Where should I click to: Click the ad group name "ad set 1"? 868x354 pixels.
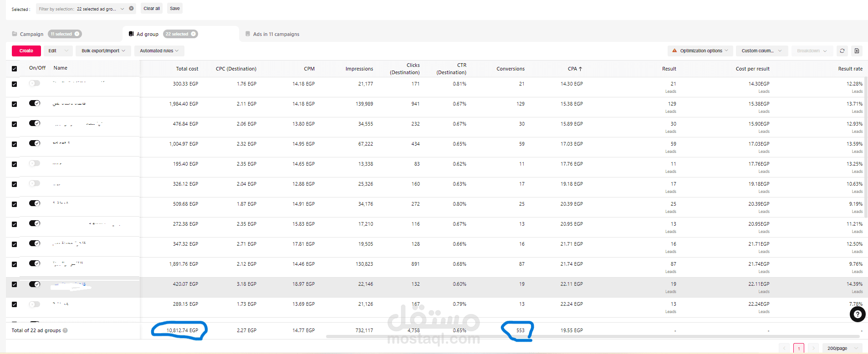61,143
